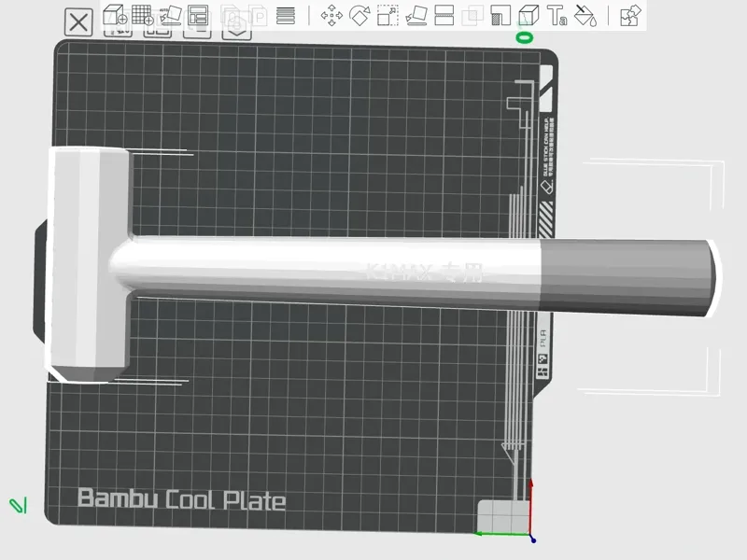This screenshot has height=560, width=747.
Task: Select the dark gray handle grip
Action: 627,277
